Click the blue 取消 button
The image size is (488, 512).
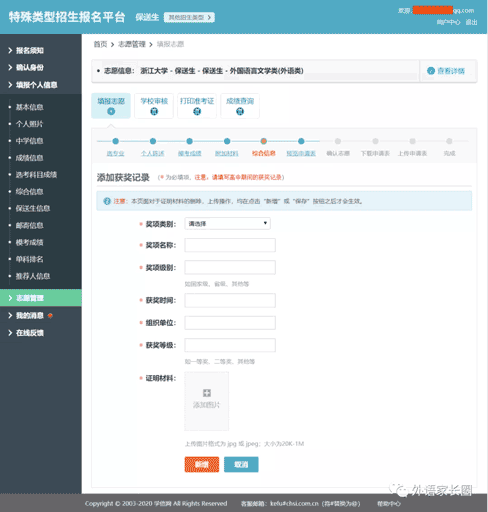coord(241,464)
